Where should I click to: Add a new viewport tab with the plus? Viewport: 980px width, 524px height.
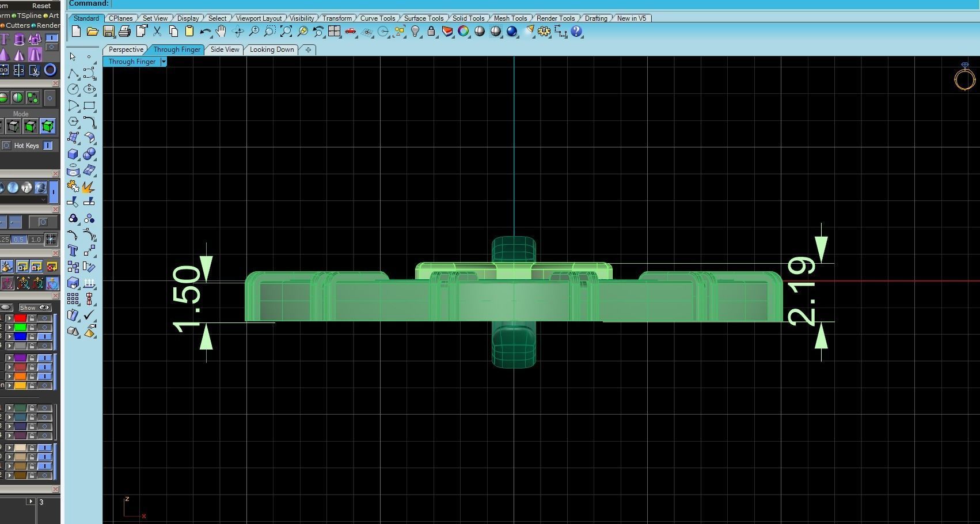click(x=309, y=50)
